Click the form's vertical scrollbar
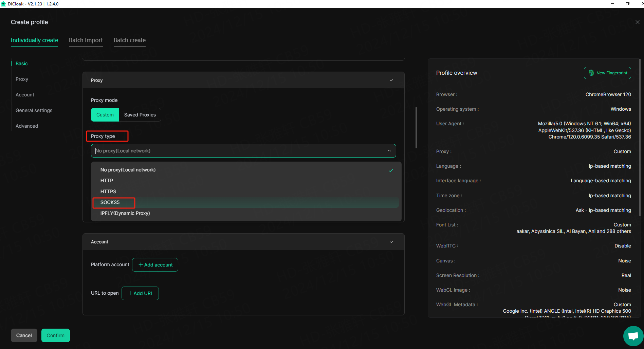The image size is (644, 349). (x=416, y=128)
